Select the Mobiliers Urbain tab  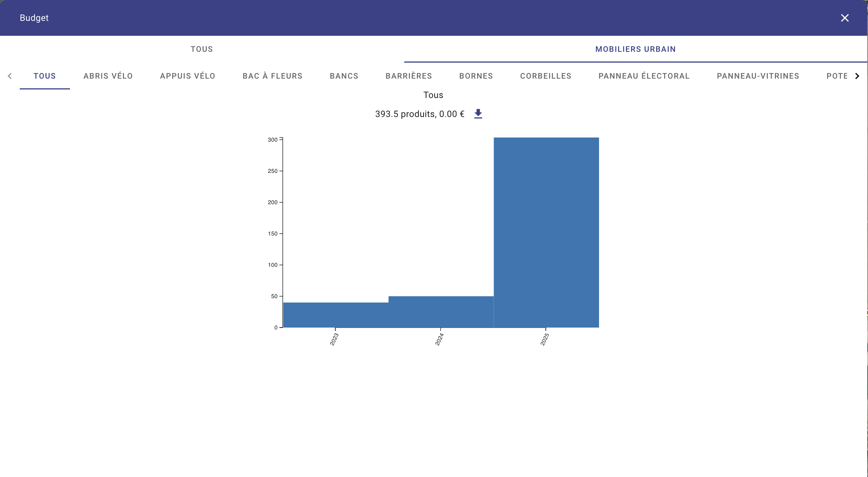[x=635, y=49]
